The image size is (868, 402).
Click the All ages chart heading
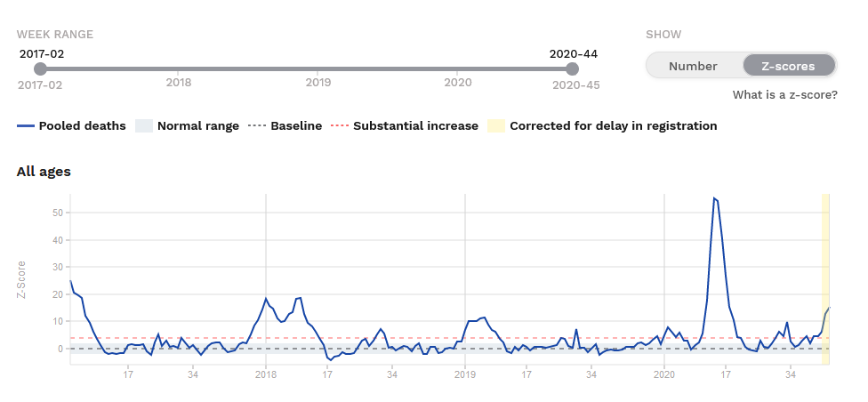coord(44,172)
